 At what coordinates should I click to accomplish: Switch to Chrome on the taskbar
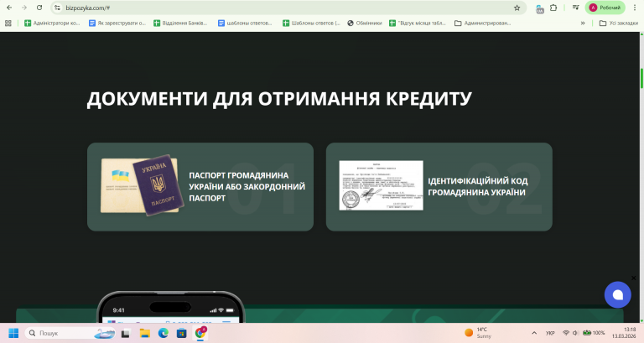(200, 333)
